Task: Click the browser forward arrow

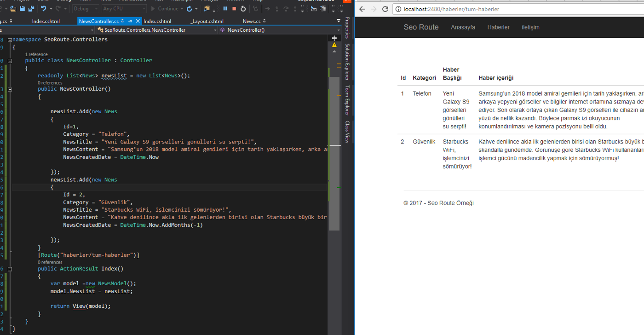Action: coord(374,9)
